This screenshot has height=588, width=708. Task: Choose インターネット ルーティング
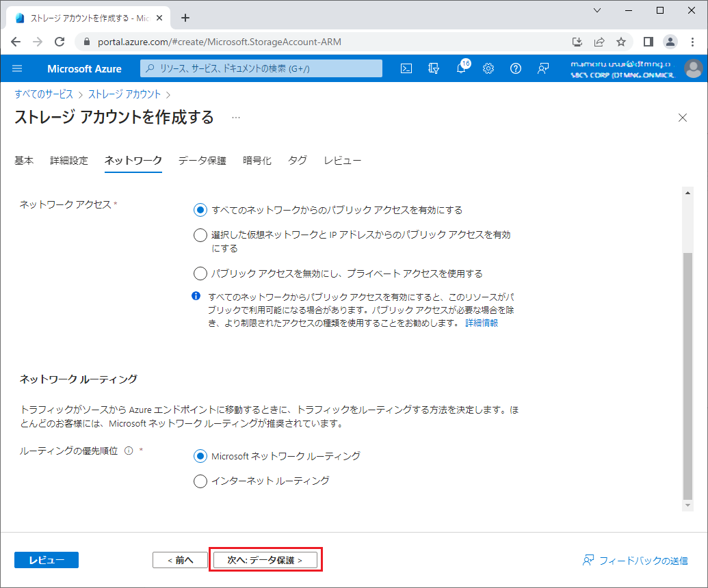pos(200,481)
